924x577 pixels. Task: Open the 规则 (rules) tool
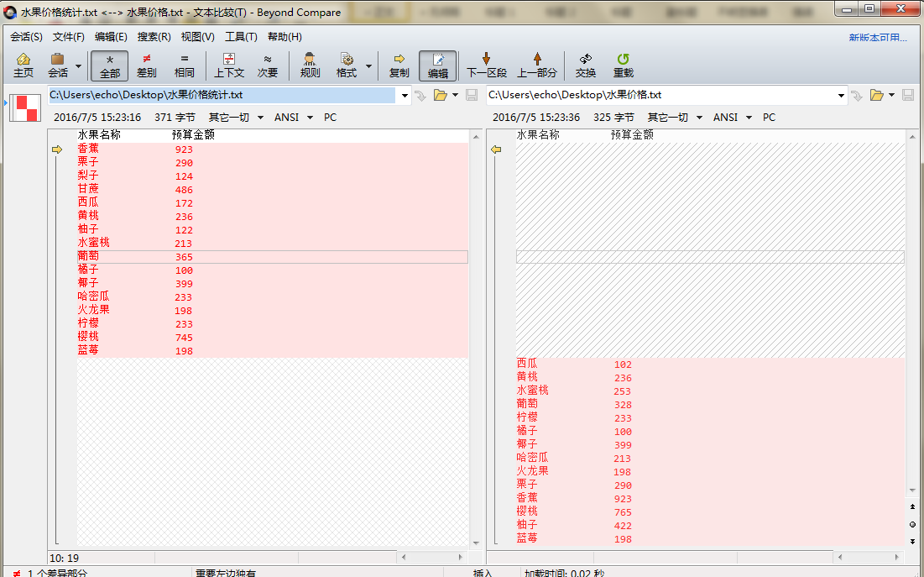[309, 65]
